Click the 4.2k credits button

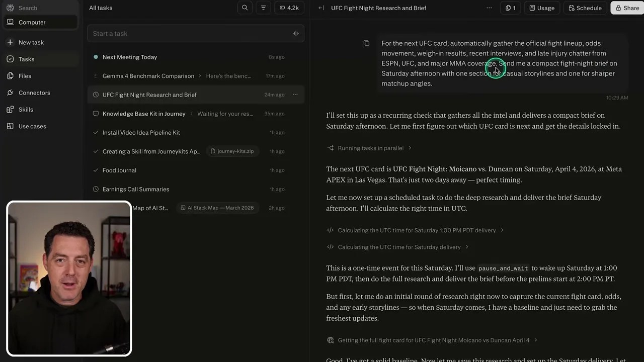point(289,8)
